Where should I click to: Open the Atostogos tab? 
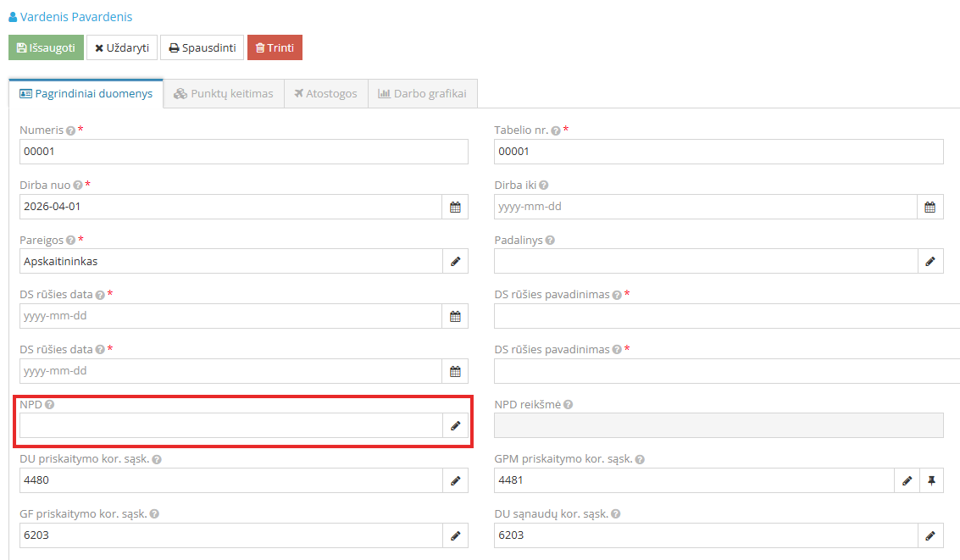tap(325, 94)
